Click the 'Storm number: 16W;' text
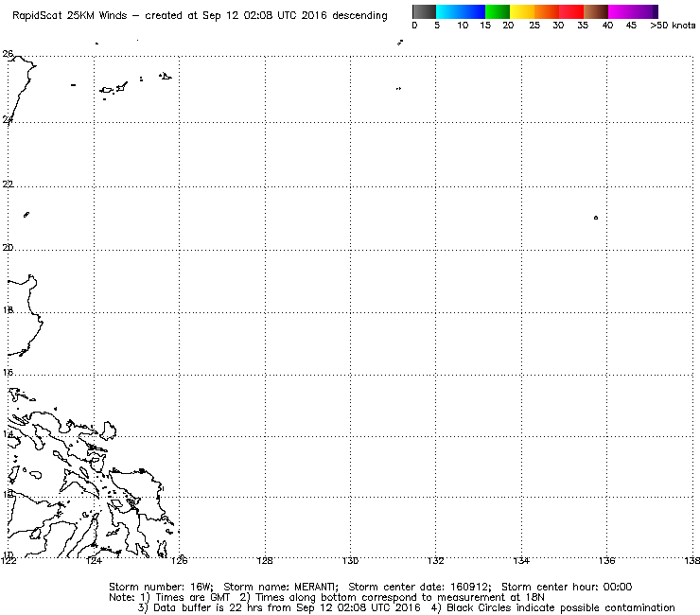Image resolution: width=700 pixels, height=615 pixels. (161, 587)
